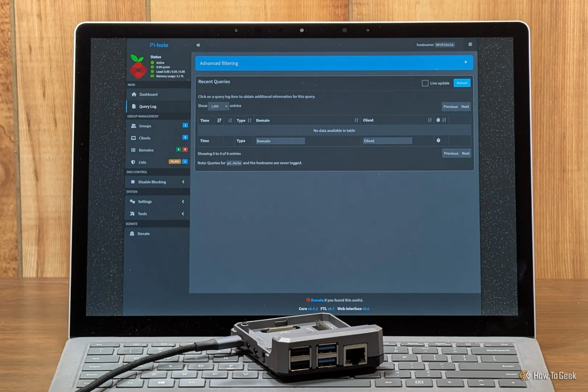
Task: Click the sort icon right of the Time sort icon
Action: click(x=230, y=120)
